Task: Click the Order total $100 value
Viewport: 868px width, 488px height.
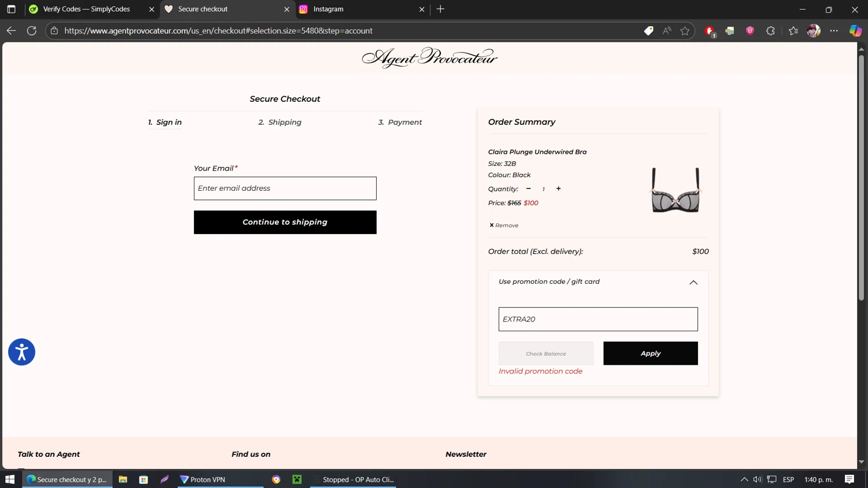Action: click(x=700, y=252)
